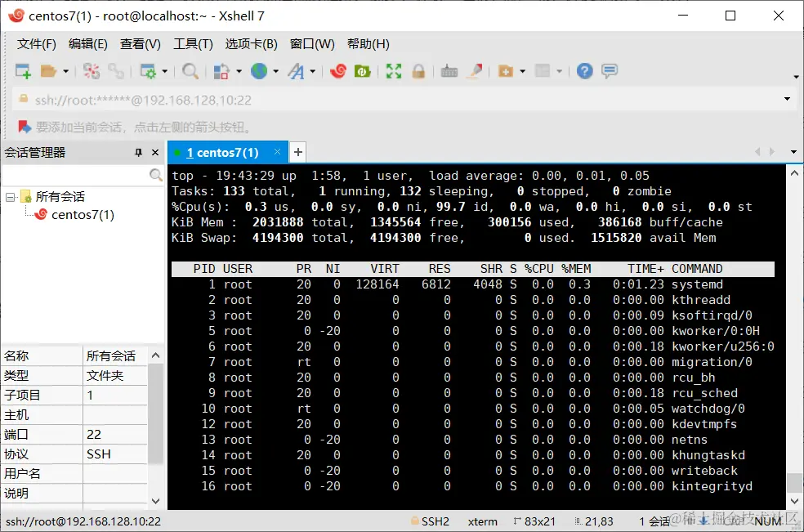Open the 选项卡(B) menu
The image size is (804, 532).
pos(252,44)
